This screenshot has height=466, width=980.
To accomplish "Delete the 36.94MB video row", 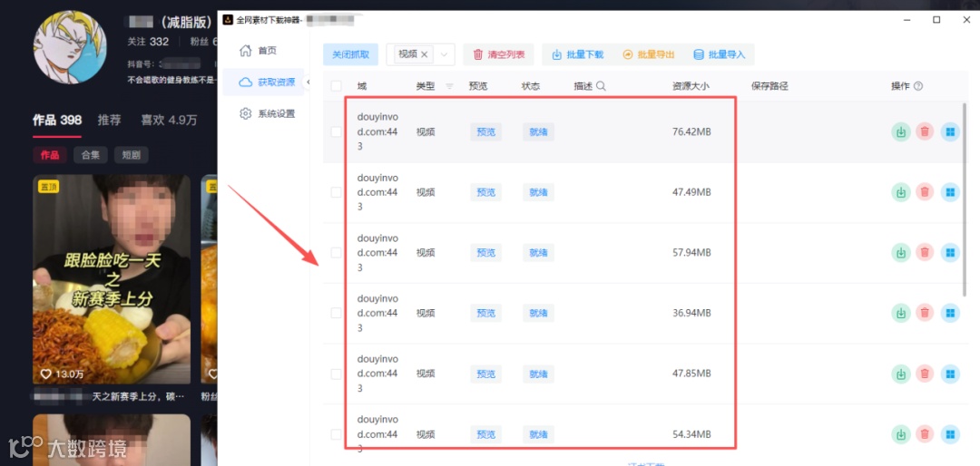I will click(x=925, y=313).
